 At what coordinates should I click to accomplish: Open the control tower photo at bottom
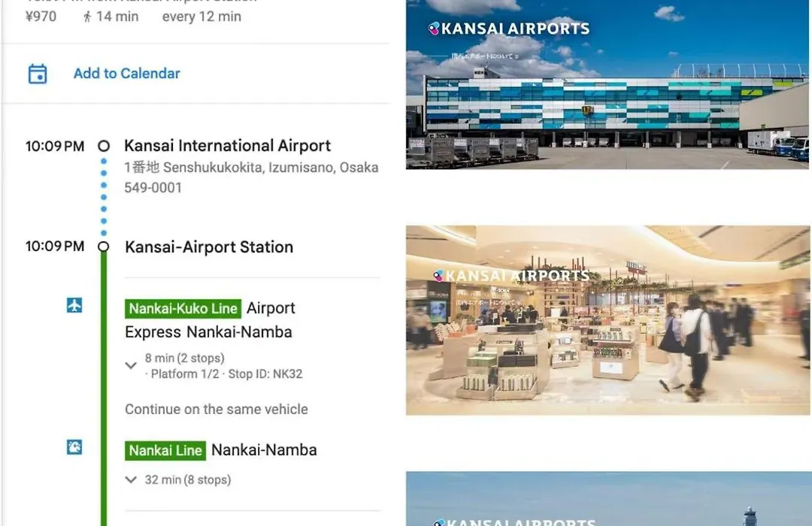pyautogui.click(x=608, y=498)
